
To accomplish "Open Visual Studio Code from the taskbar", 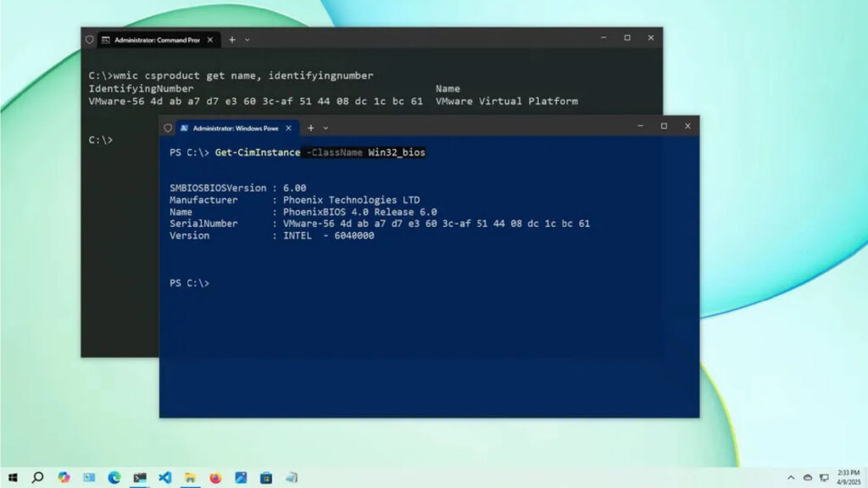I will point(165,478).
